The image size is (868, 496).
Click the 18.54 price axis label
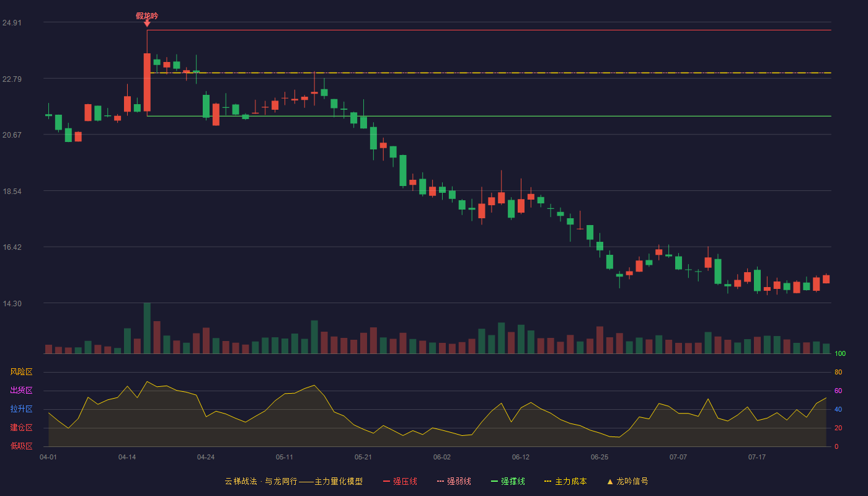click(12, 191)
